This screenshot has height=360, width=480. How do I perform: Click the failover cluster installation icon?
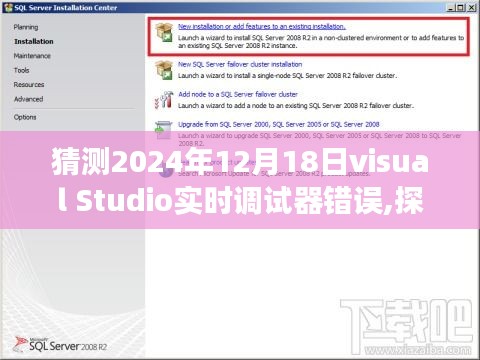tap(164, 70)
